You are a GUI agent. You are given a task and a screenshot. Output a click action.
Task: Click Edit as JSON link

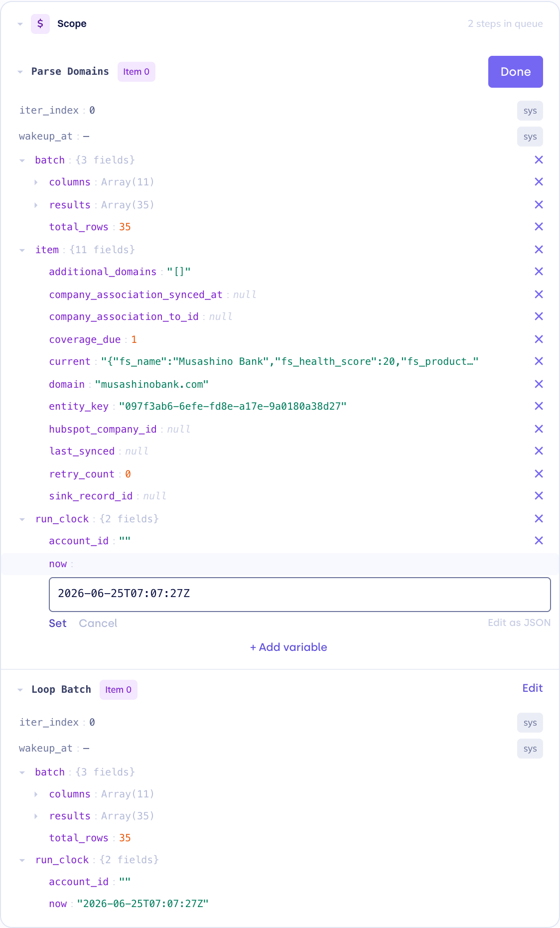(x=519, y=623)
